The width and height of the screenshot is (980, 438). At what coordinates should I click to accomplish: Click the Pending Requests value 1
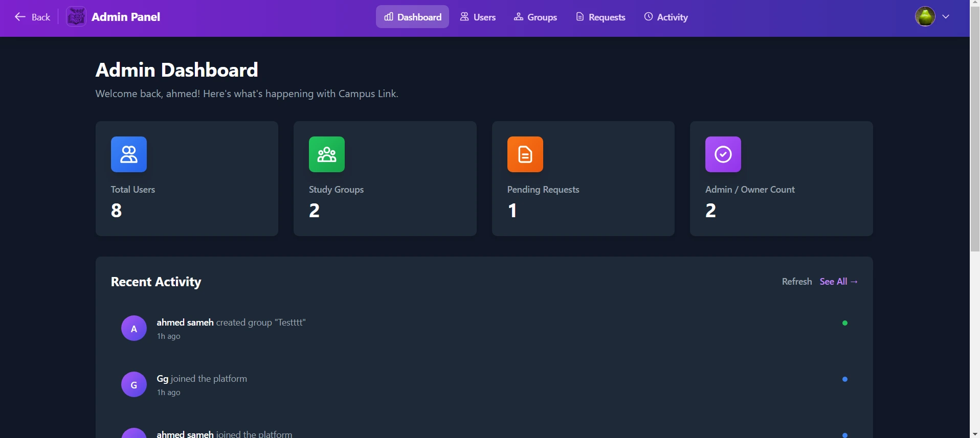[513, 211]
